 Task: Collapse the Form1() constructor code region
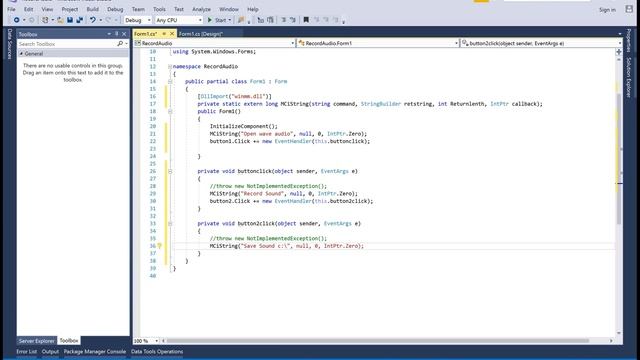pyautogui.click(x=170, y=111)
